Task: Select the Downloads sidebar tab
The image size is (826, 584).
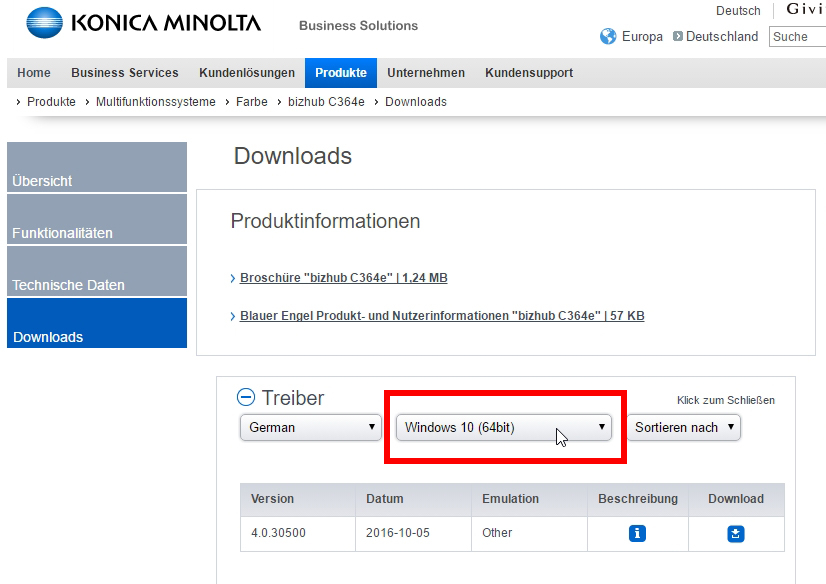Action: click(x=97, y=323)
